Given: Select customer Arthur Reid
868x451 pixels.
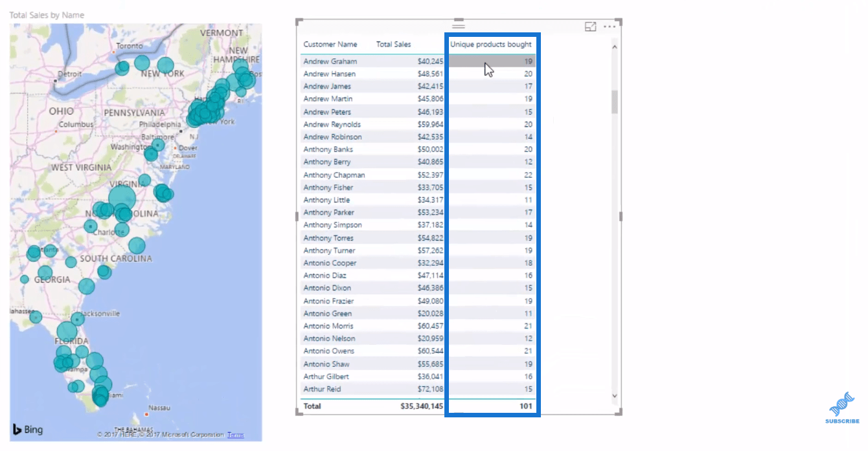Looking at the screenshot, I should tap(322, 390).
